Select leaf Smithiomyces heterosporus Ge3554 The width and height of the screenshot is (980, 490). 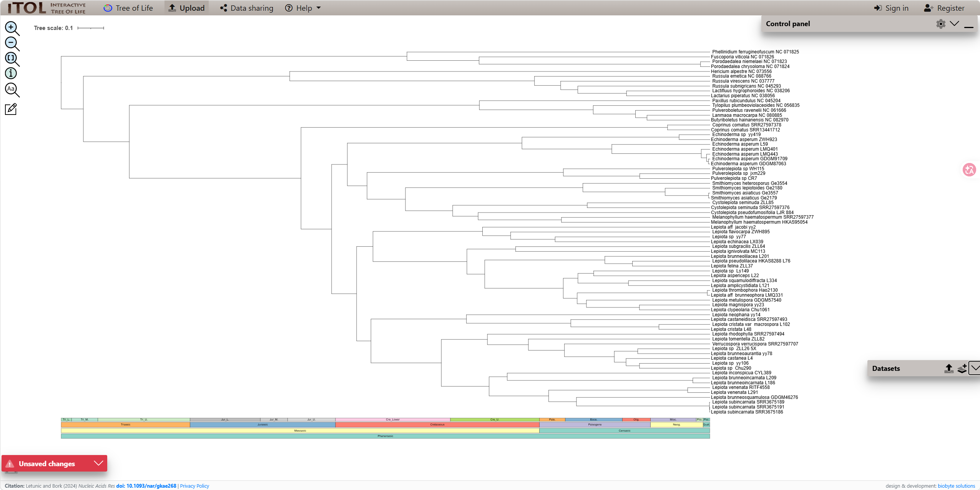click(x=749, y=183)
